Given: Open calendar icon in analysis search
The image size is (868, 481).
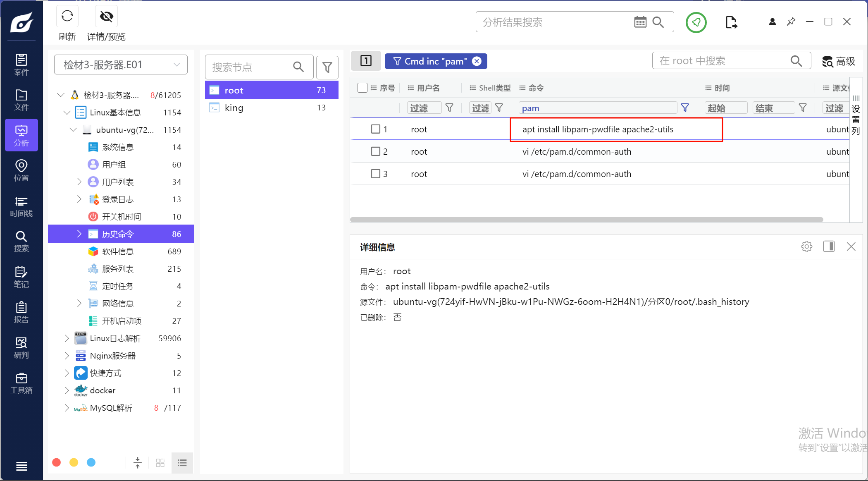Looking at the screenshot, I should [640, 22].
